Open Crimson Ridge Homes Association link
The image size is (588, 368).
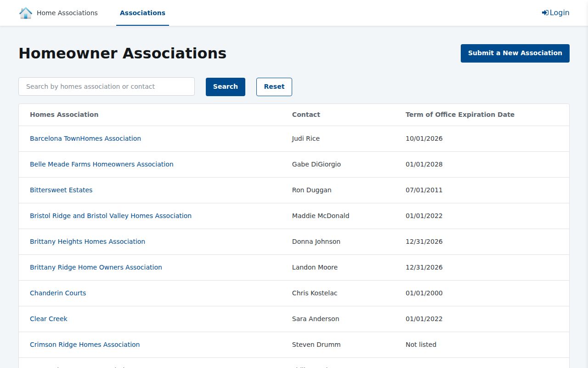click(85, 345)
